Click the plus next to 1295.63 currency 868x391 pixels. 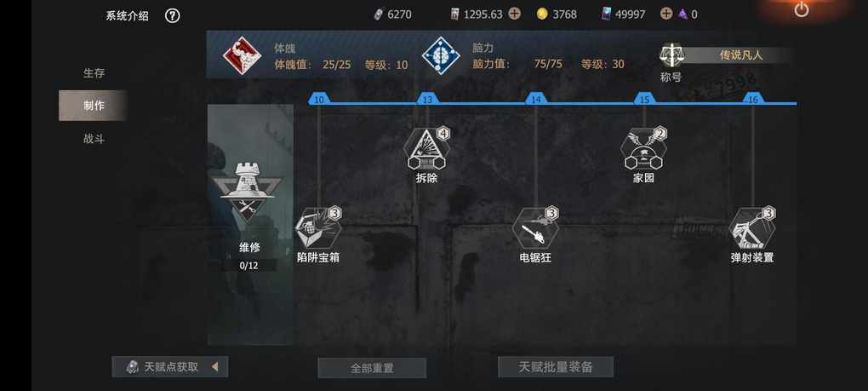(x=514, y=14)
